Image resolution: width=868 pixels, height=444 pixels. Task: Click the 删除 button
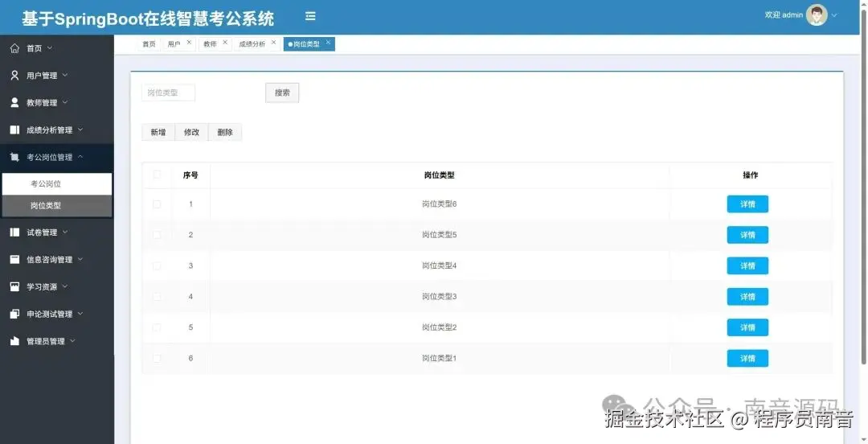tap(225, 132)
